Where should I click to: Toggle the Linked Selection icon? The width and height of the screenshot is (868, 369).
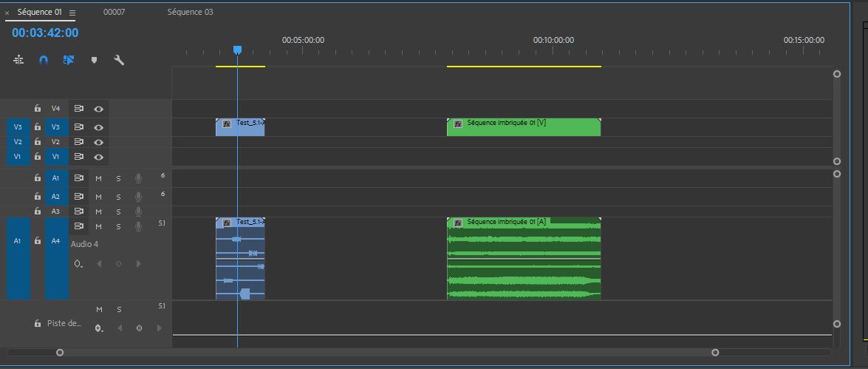pos(69,60)
